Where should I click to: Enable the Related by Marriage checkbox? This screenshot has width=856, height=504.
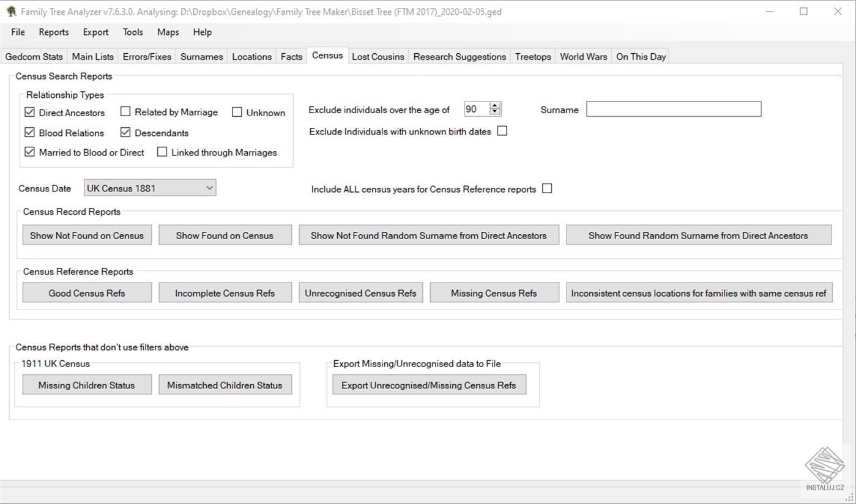(x=125, y=111)
